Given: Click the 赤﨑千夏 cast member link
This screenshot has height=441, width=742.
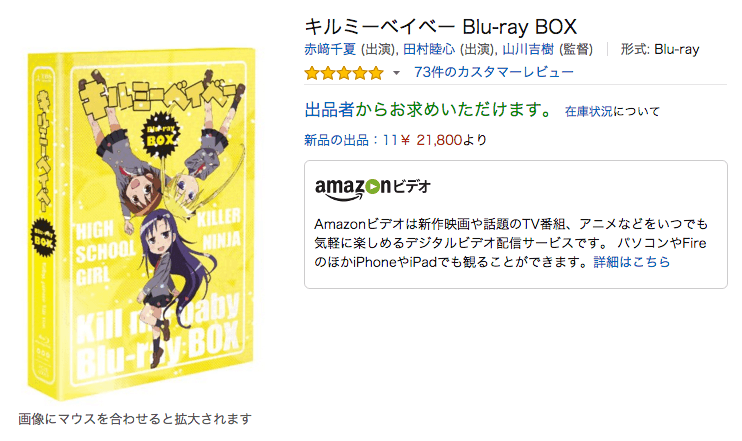Looking at the screenshot, I should (x=330, y=49).
